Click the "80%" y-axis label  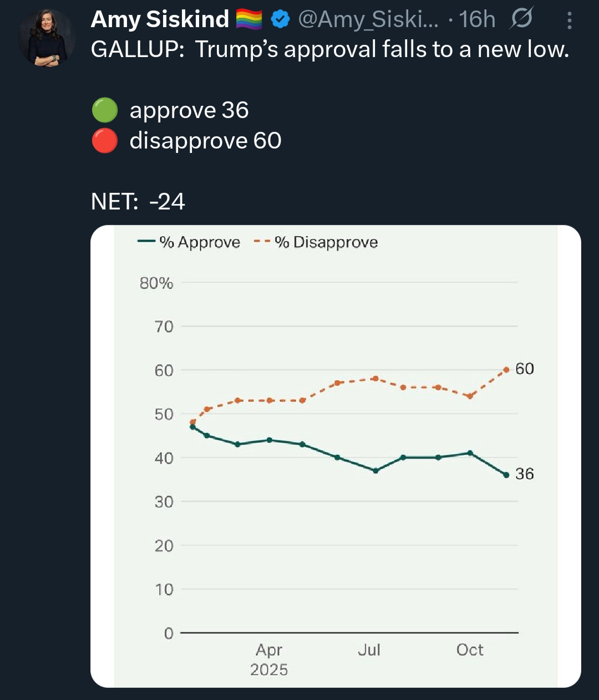tap(156, 283)
